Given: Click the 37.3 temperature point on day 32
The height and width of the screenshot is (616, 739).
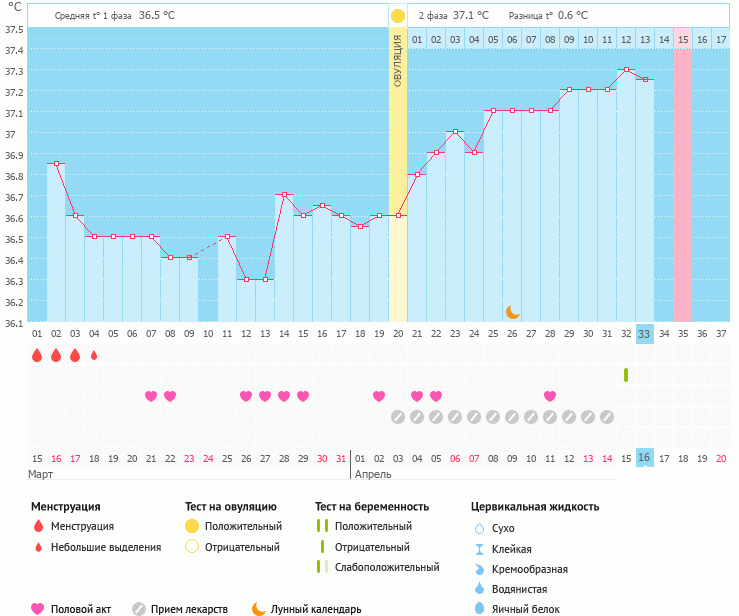Looking at the screenshot, I should pos(626,70).
